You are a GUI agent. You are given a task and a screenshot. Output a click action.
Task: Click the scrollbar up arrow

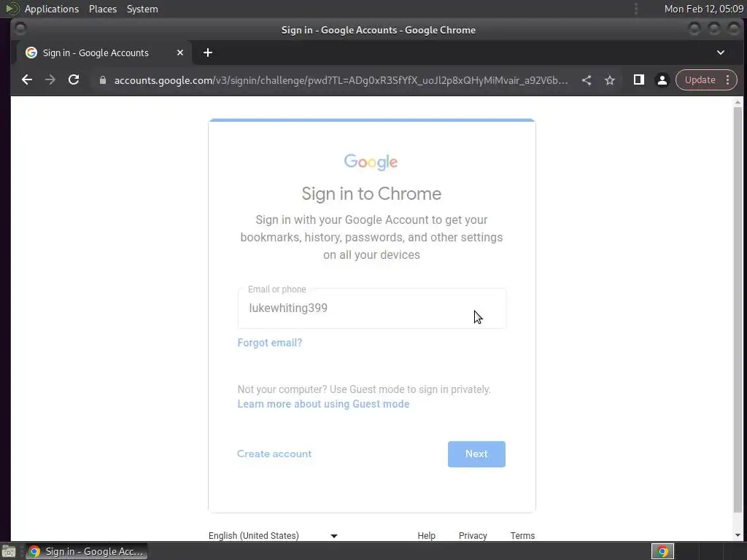(738, 102)
